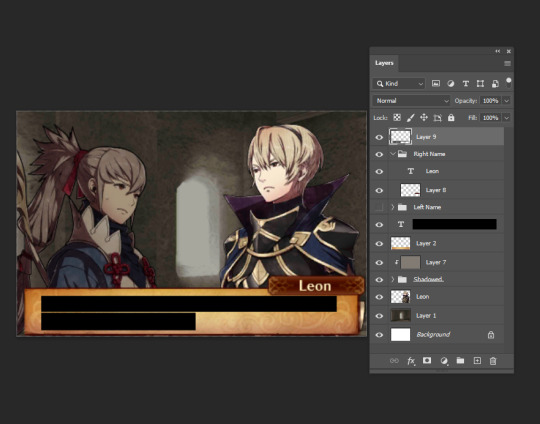This screenshot has height=424, width=540.
Task: Expand the Shadowed group
Action: click(393, 279)
